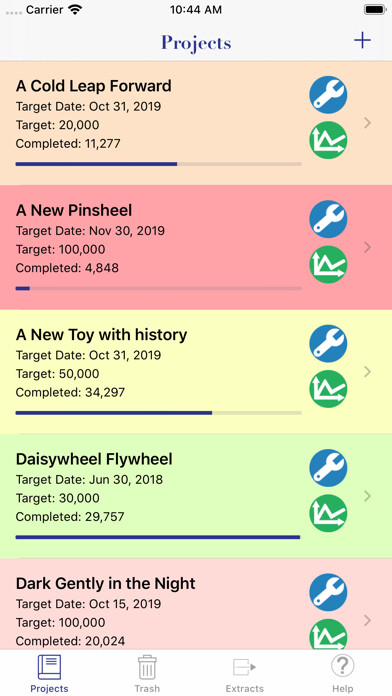The image size is (392, 696).
Task: Open settings wrench for A New Pinsheel
Action: (328, 219)
